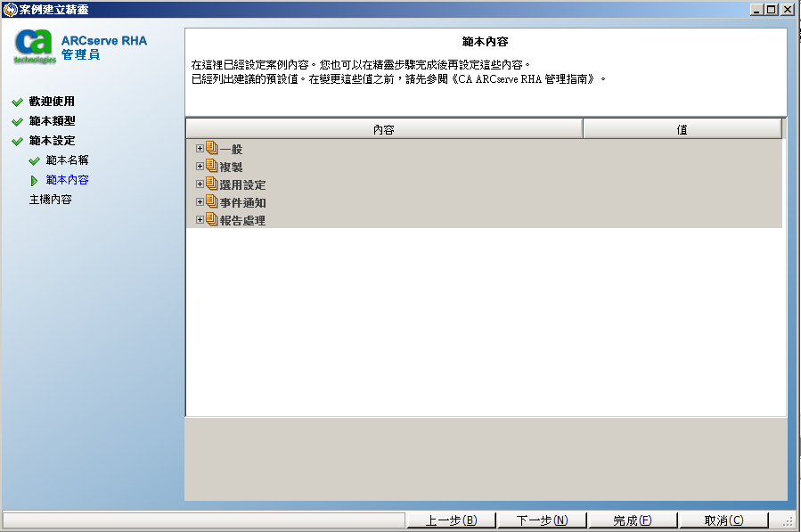This screenshot has height=532, width=801.
Task: Open the 歡迎使用 wizard step
Action: 52,102
